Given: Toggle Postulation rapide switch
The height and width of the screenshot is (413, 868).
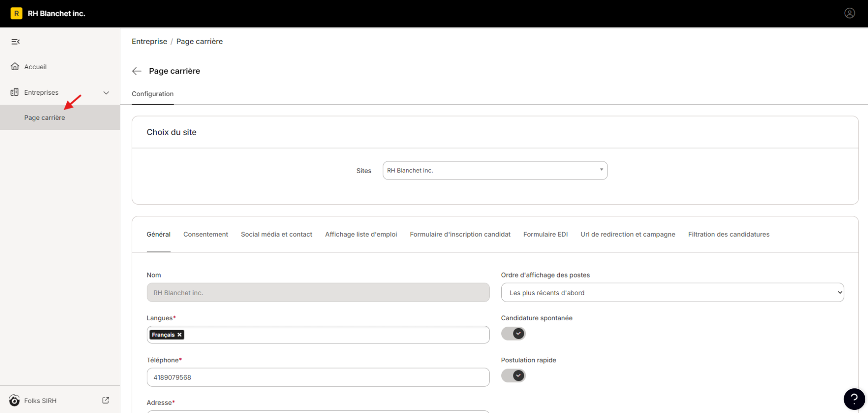Looking at the screenshot, I should [513, 375].
